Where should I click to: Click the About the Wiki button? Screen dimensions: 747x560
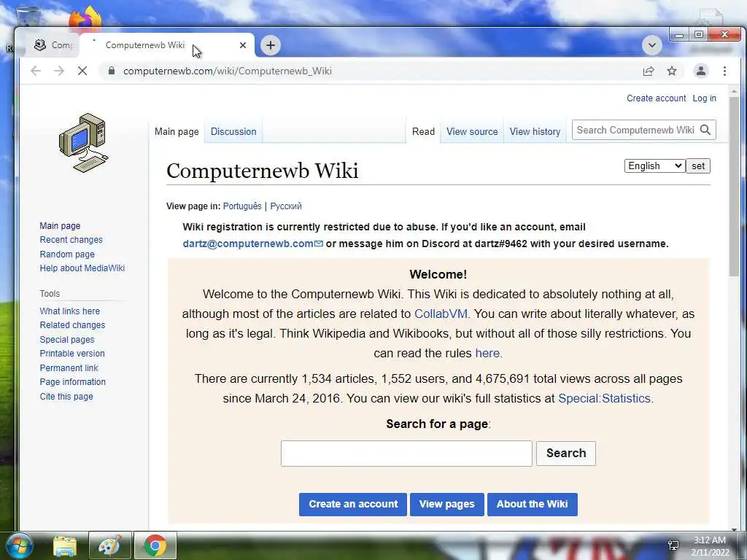(x=532, y=505)
